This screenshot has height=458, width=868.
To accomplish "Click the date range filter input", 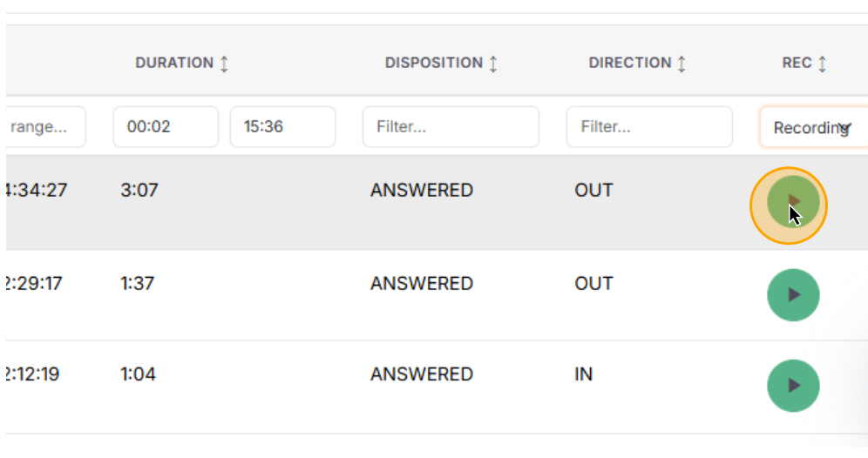I will [44, 127].
